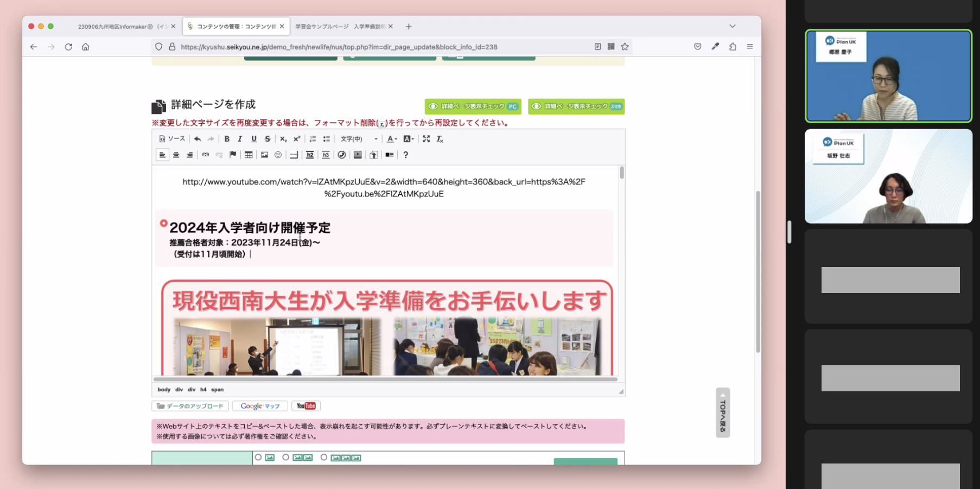The image size is (980, 489).
Task: Insert a video with the play icon
Action: [x=358, y=155]
